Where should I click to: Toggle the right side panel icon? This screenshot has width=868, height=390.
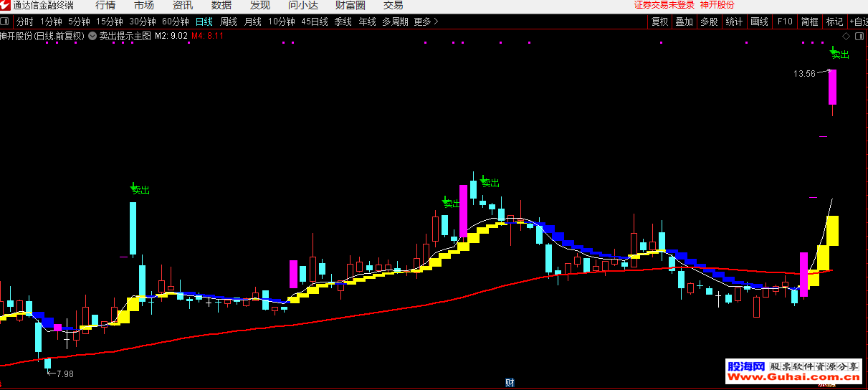[859, 36]
